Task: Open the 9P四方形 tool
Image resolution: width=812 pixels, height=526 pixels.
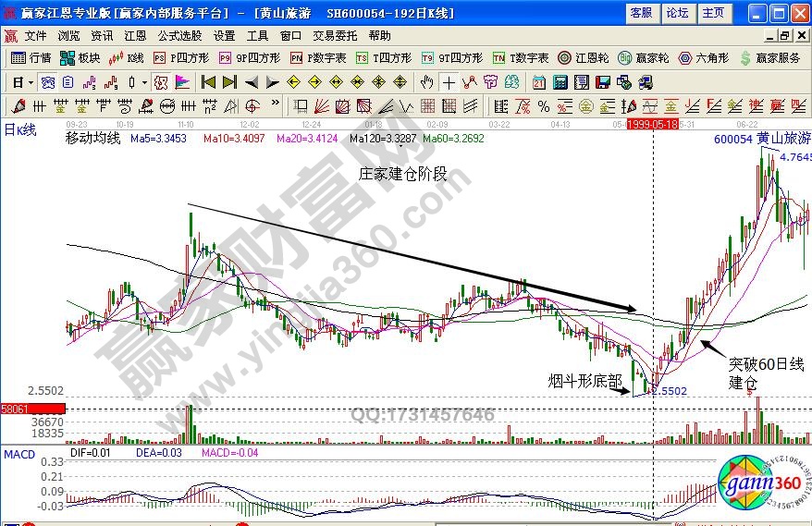Action: coord(250,58)
